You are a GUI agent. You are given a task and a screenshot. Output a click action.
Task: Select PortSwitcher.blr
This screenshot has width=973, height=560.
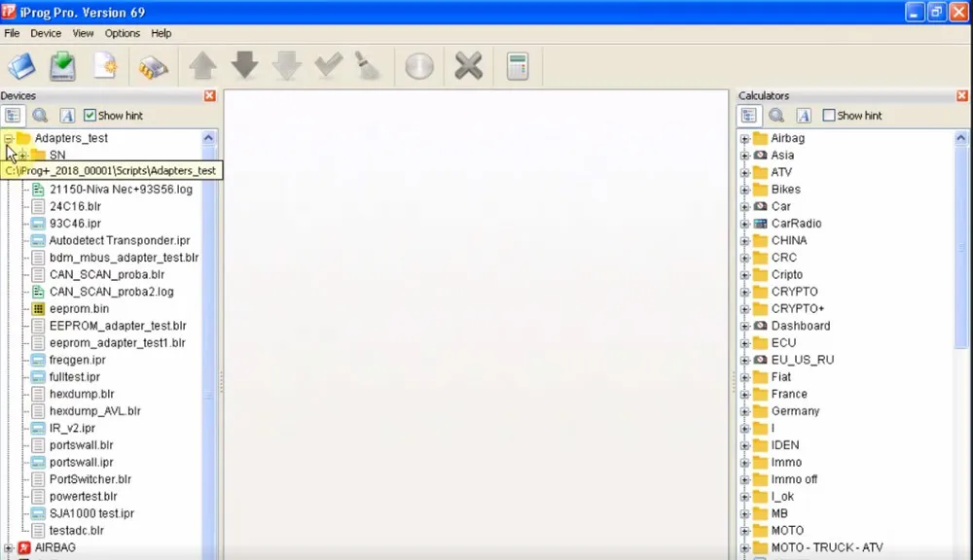[90, 478]
